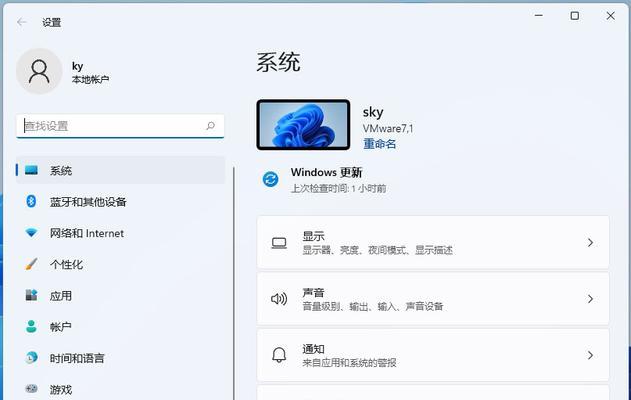Click the 个性化 paintbrush icon
Viewport: 631px width, 400px height.
(x=31, y=264)
